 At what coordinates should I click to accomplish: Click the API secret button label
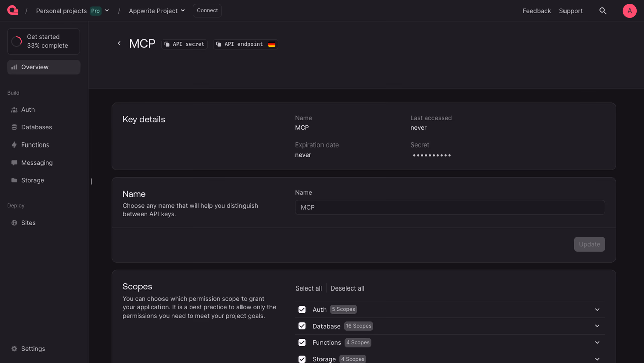coord(189,44)
